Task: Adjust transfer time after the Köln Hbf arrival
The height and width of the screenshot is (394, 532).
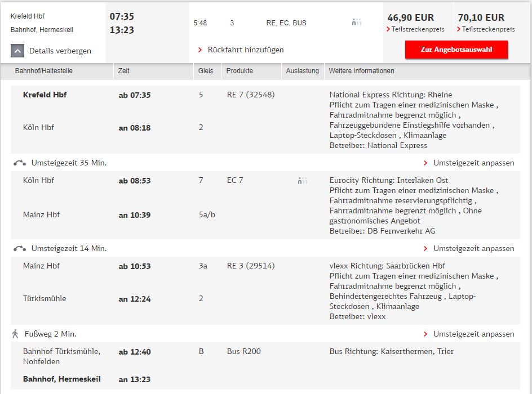Action: point(473,163)
